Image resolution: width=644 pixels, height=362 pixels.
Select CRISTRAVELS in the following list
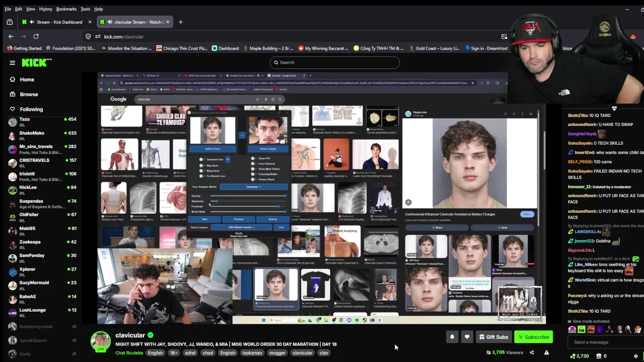pyautogui.click(x=42, y=163)
